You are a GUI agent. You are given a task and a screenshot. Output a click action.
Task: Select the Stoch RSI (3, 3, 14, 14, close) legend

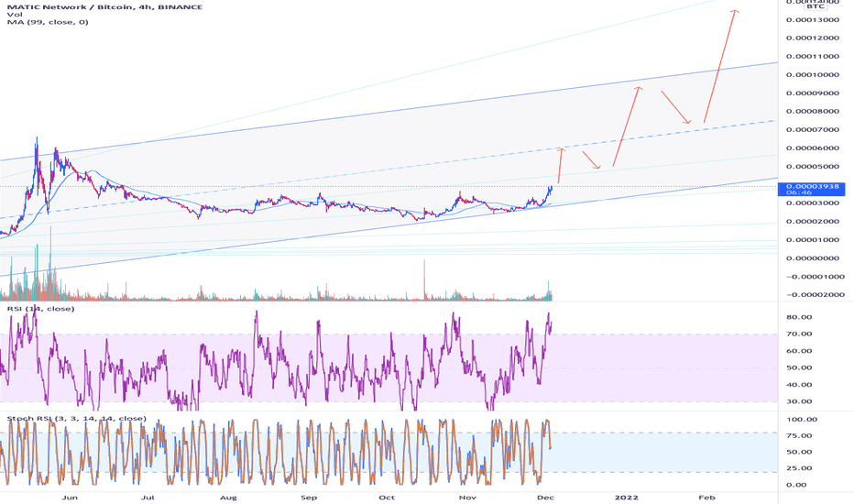click(77, 419)
